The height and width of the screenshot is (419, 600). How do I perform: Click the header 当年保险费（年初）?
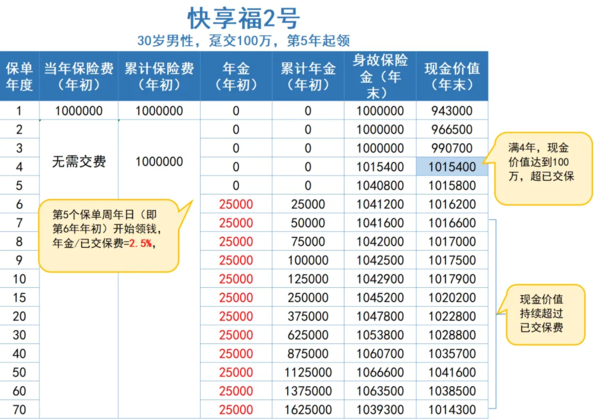79,77
